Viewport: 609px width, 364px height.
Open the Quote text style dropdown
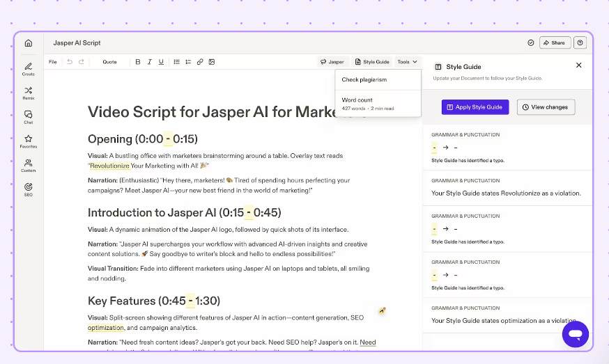[109, 62]
